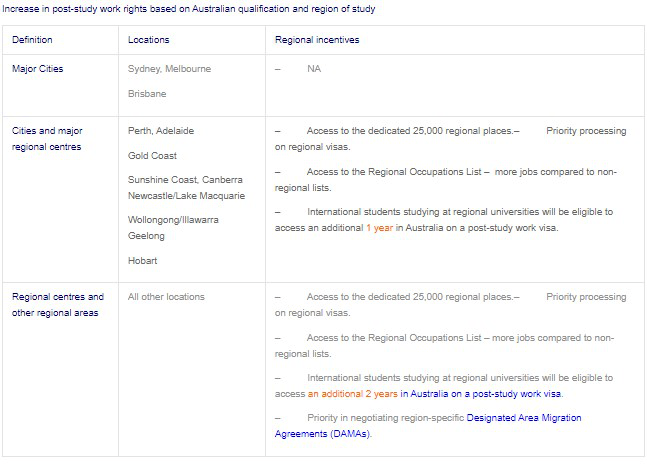Click 'Priority in negotiating region-specific' text

[385, 418]
